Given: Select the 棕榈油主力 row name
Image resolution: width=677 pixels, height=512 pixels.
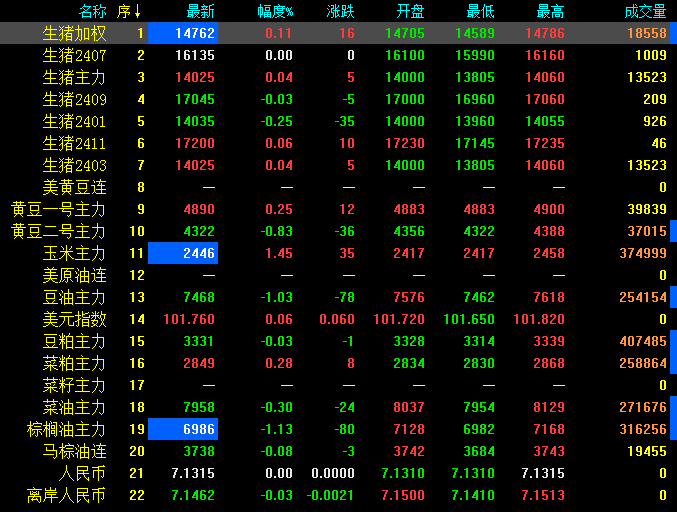Looking at the screenshot, I should pos(66,430).
